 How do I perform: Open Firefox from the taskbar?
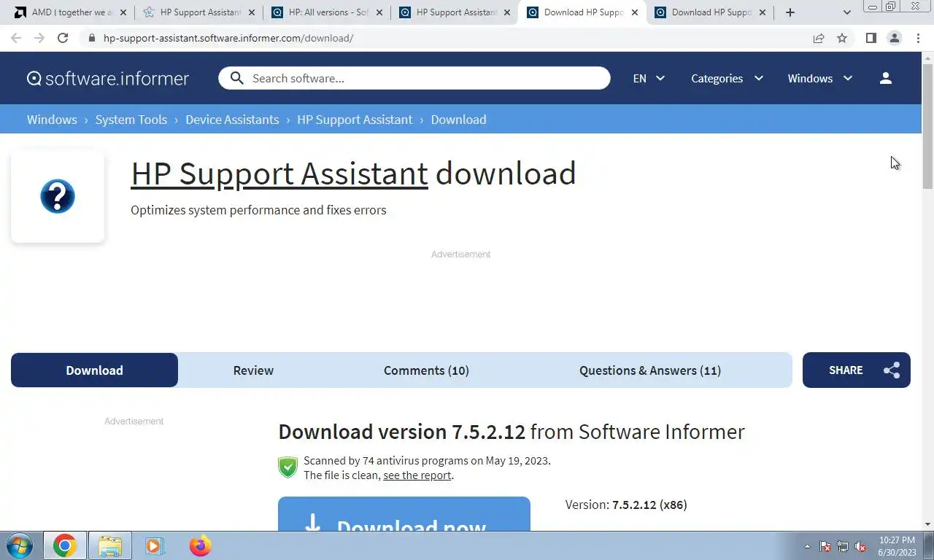200,545
